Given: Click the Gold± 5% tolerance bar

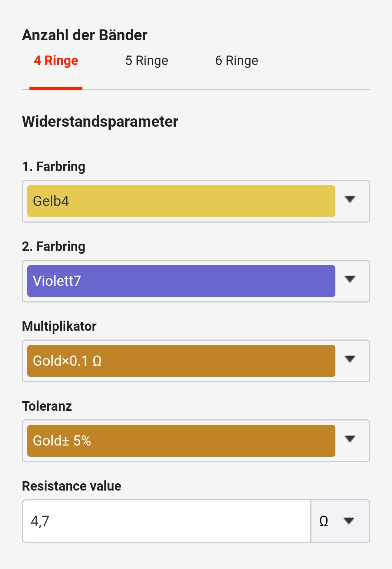Looking at the screenshot, I should click(181, 441).
